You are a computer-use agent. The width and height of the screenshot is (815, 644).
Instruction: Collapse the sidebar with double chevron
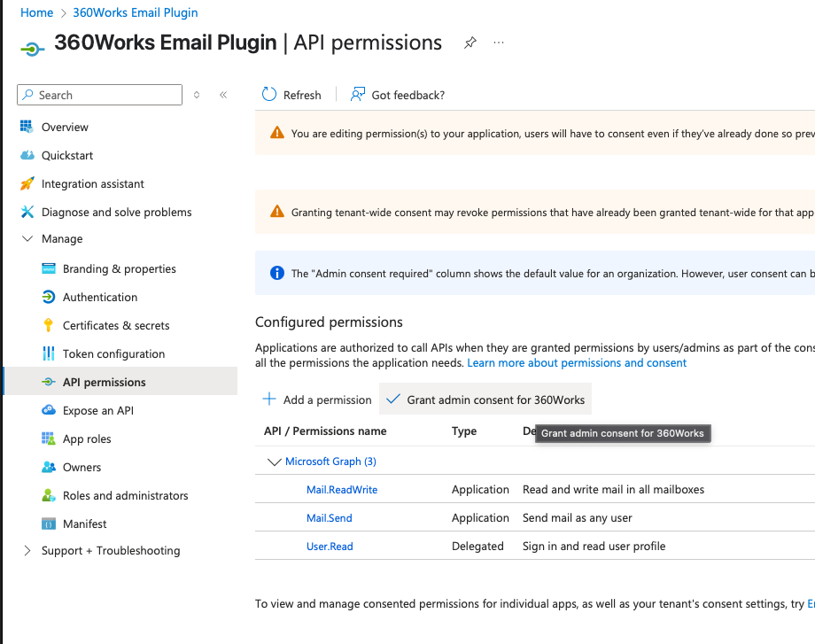(x=223, y=95)
